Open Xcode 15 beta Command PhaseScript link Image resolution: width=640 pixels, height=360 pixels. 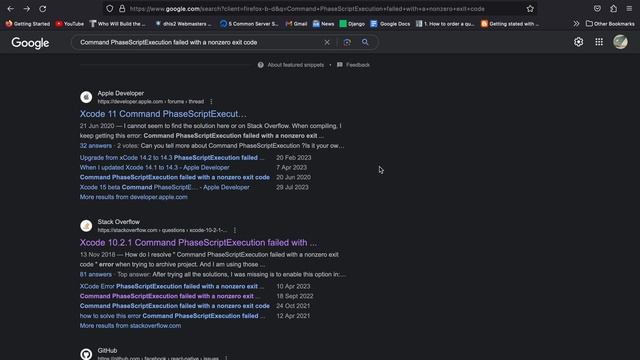(164, 187)
